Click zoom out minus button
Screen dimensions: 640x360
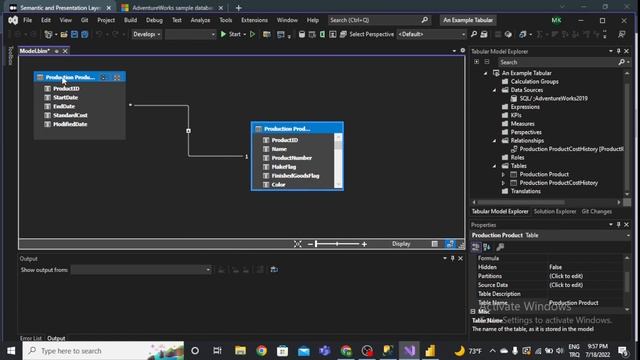(x=310, y=244)
